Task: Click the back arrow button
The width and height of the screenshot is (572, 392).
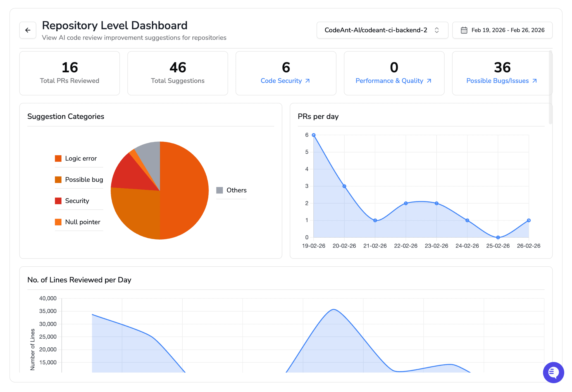Action: coord(28,30)
